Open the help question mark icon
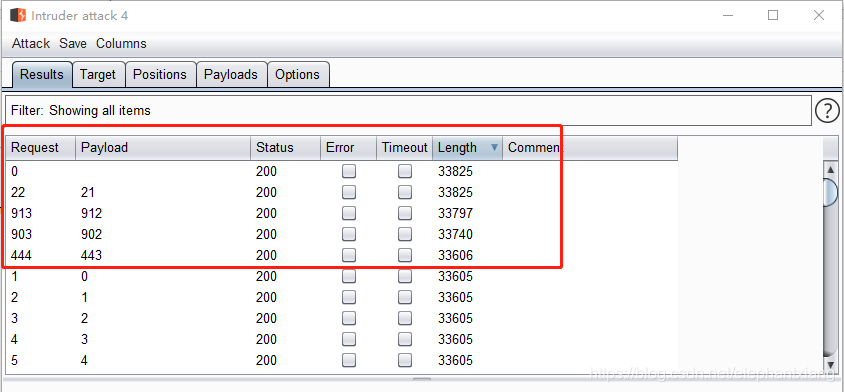This screenshot has height=392, width=844. click(x=827, y=111)
